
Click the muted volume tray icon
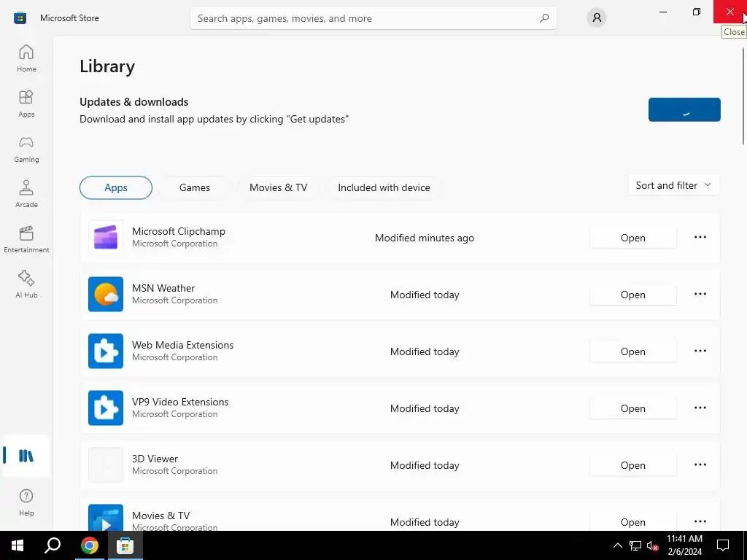(652, 545)
